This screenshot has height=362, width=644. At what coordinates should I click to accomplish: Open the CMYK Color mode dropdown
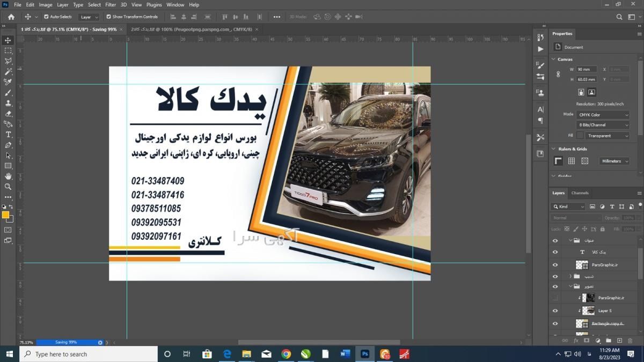pyautogui.click(x=603, y=115)
